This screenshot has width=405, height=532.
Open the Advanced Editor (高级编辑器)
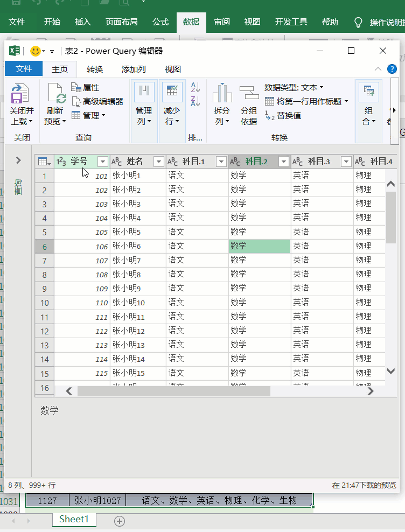click(x=97, y=101)
